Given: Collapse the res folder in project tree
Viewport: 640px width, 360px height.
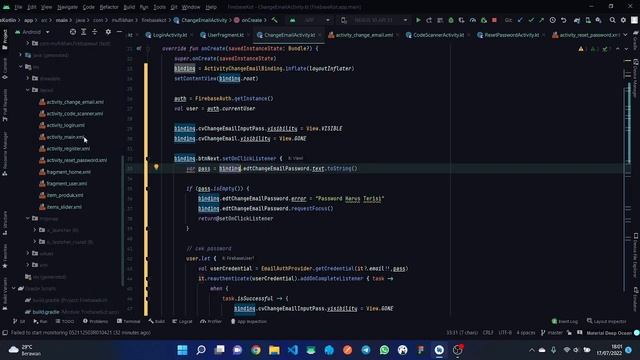Looking at the screenshot, I should (20, 67).
